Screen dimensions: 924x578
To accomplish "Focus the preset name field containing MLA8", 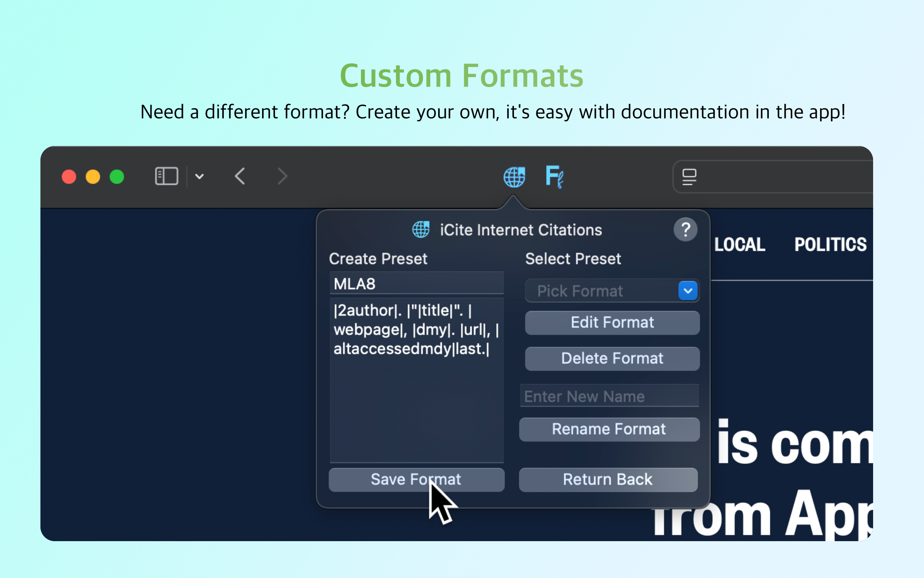I will [x=416, y=284].
